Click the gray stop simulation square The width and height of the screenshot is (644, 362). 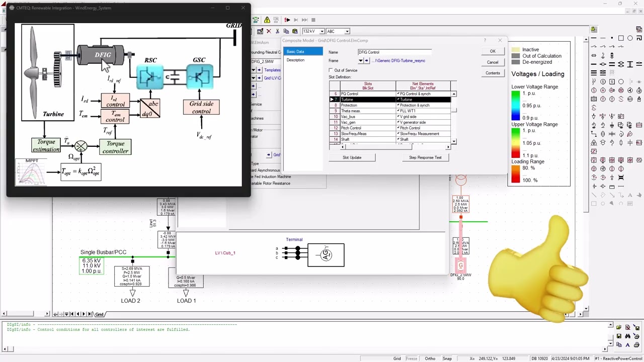point(313,20)
